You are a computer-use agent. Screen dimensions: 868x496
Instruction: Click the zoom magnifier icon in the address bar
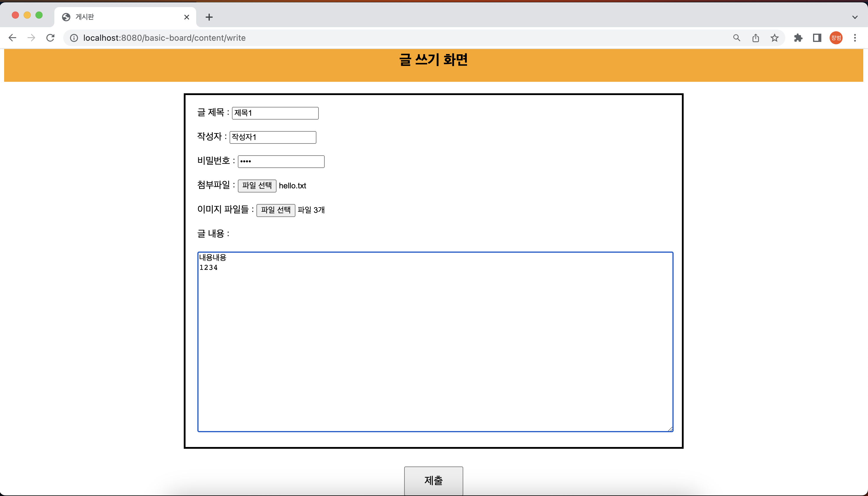pyautogui.click(x=737, y=38)
